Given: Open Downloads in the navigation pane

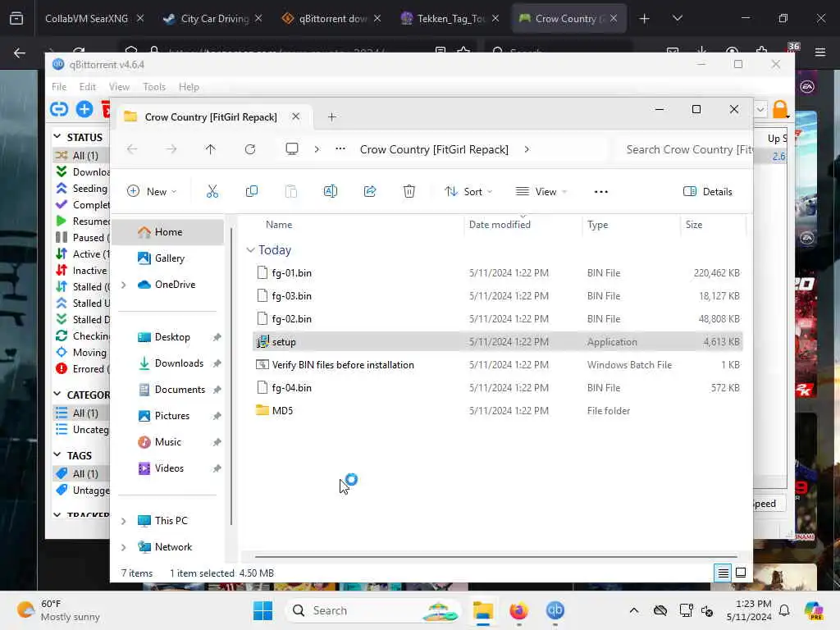Looking at the screenshot, I should 179,363.
